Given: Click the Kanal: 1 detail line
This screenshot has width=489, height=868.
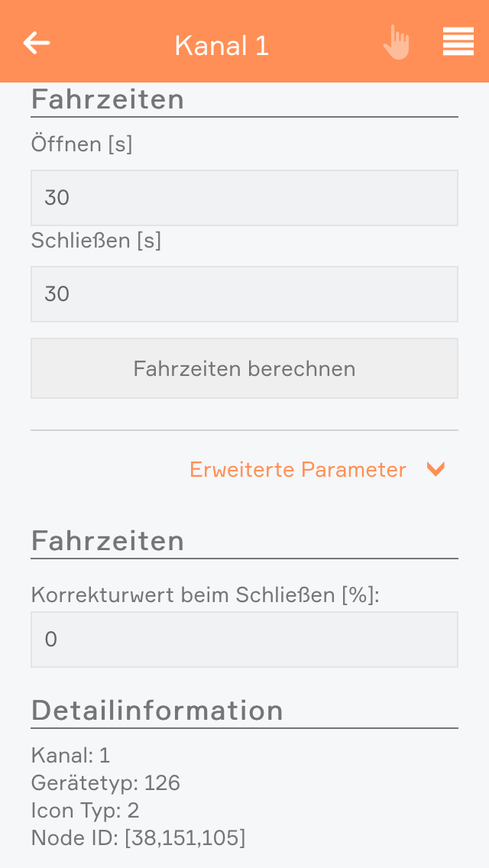Looking at the screenshot, I should [x=71, y=756].
